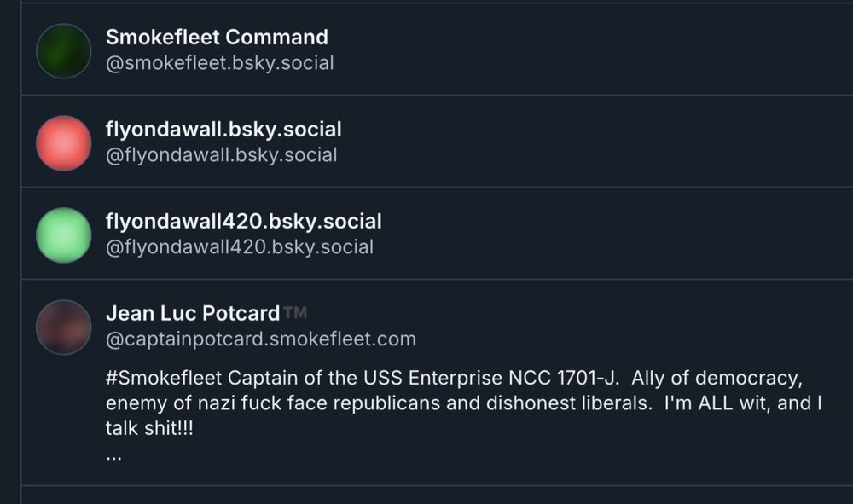The height and width of the screenshot is (504, 853).
Task: Select the flyondawall420.bsky.social account row
Action: [x=426, y=233]
